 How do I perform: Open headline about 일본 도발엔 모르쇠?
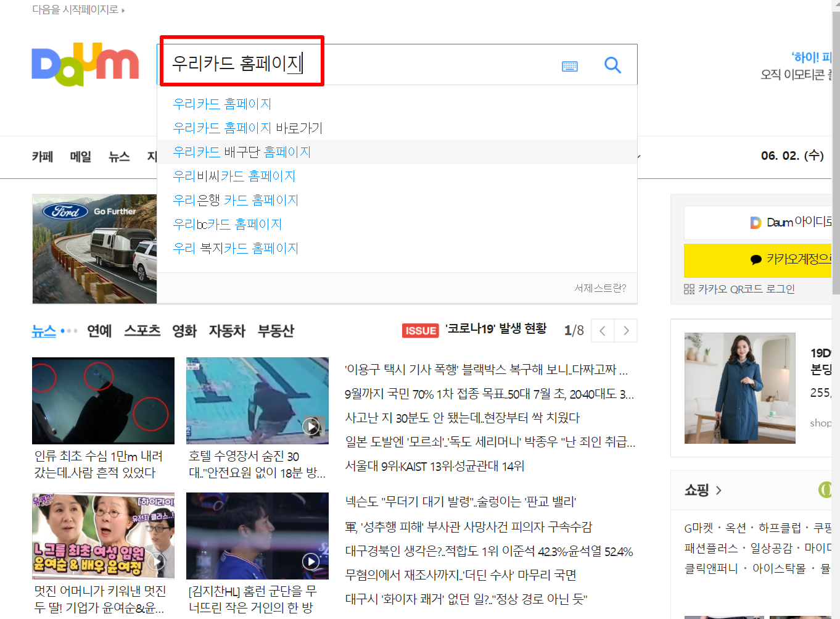click(490, 442)
